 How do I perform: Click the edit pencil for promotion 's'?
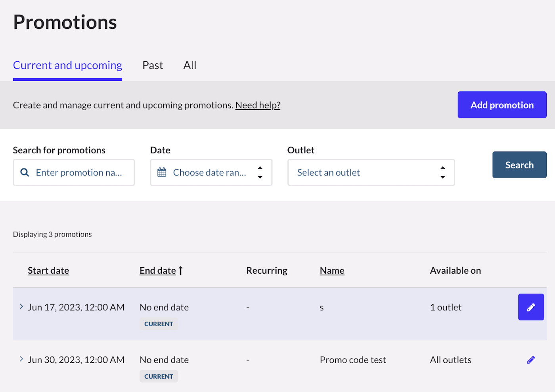pyautogui.click(x=531, y=307)
